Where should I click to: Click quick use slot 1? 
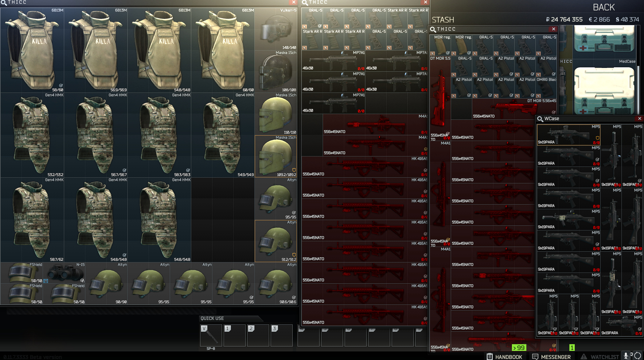pos(235,335)
